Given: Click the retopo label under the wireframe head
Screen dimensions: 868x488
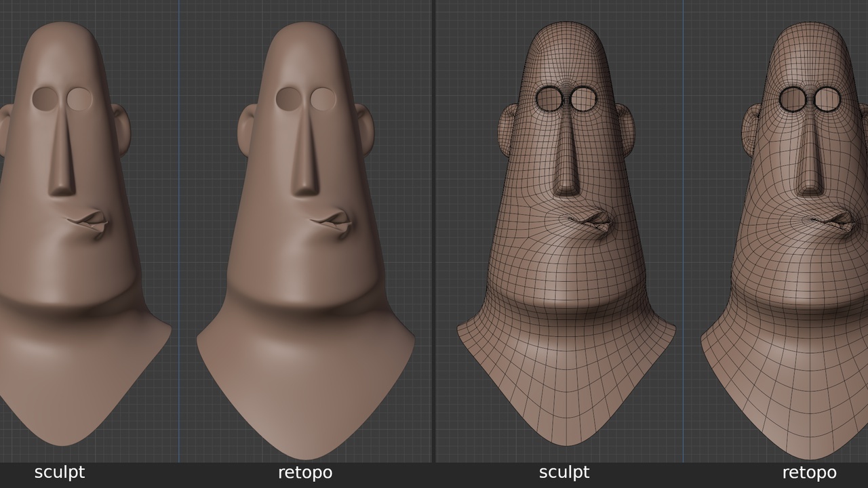Looking at the screenshot, I should [x=809, y=472].
